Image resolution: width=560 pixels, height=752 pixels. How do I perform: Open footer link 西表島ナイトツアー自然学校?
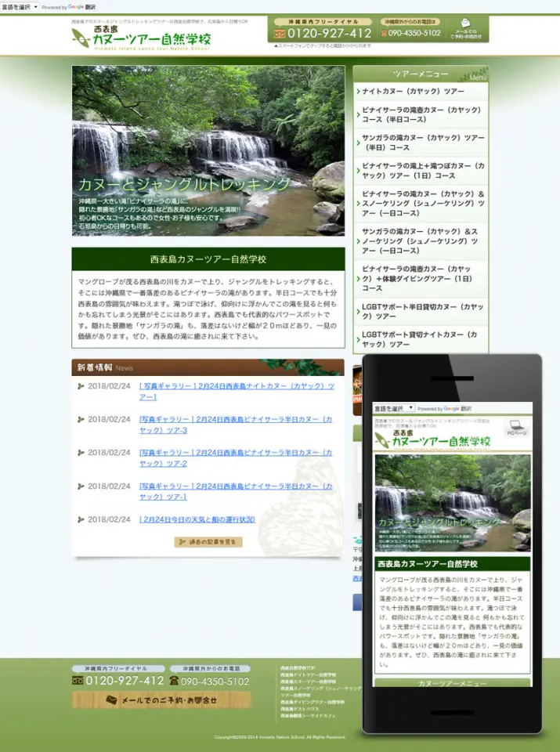click(309, 674)
